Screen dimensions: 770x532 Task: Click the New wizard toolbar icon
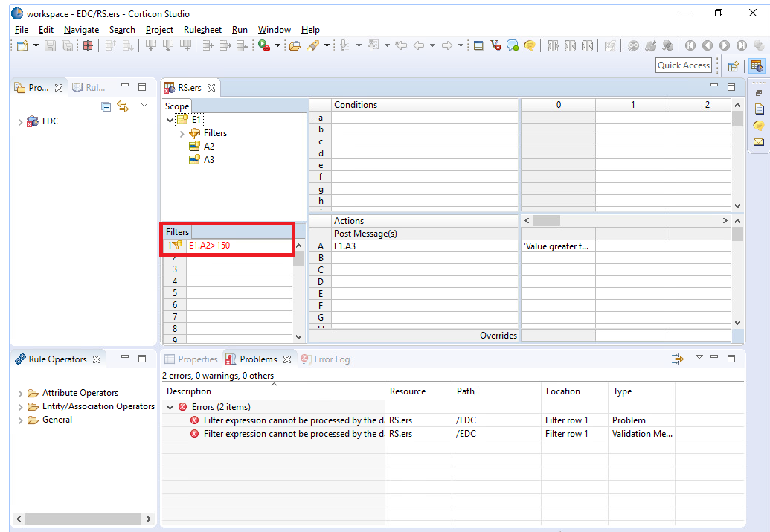pos(22,45)
